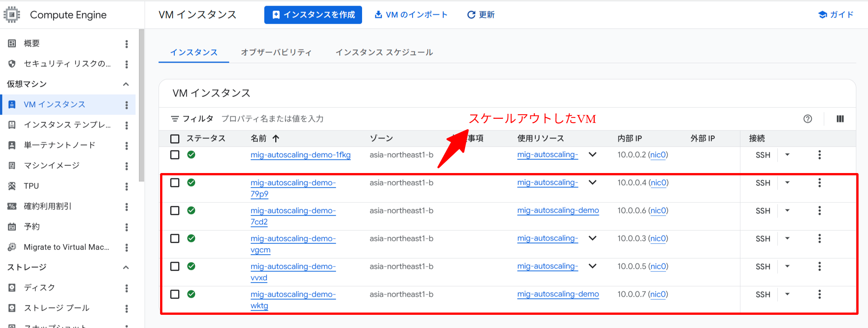Expand 使用リソース chevron for 10.0.0.5 row
Image resolution: width=868 pixels, height=328 pixels.
click(x=593, y=266)
